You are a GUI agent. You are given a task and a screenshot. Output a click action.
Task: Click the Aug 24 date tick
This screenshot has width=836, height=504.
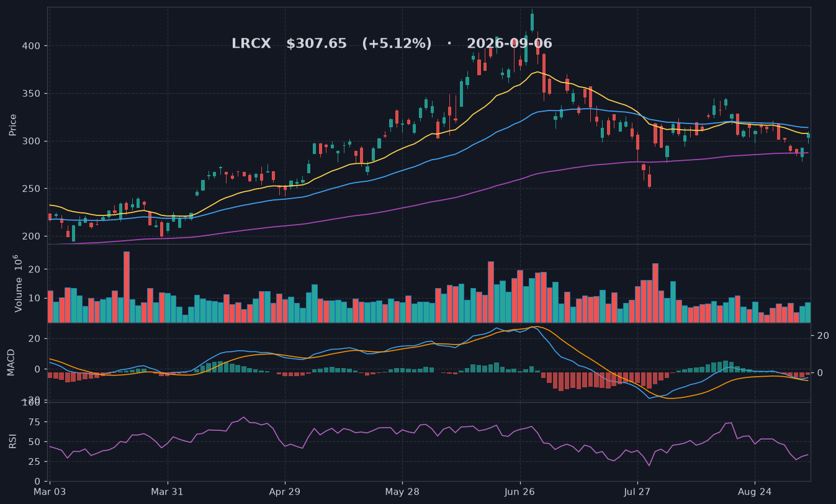755,492
